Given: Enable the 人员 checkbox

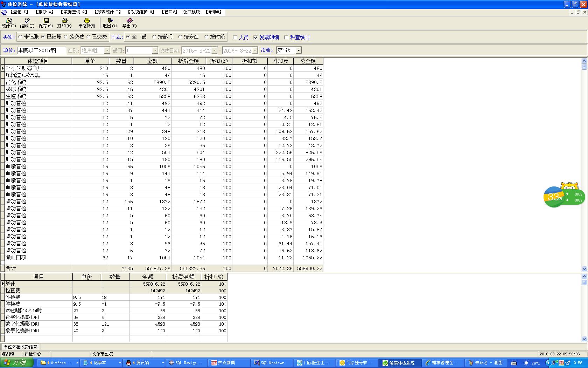Looking at the screenshot, I should click(235, 38).
